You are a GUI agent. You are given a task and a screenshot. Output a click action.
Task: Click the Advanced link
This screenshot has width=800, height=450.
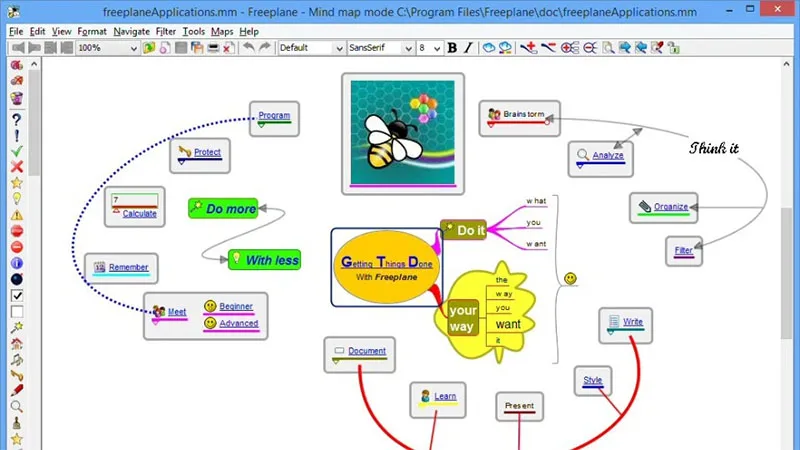pyautogui.click(x=238, y=323)
